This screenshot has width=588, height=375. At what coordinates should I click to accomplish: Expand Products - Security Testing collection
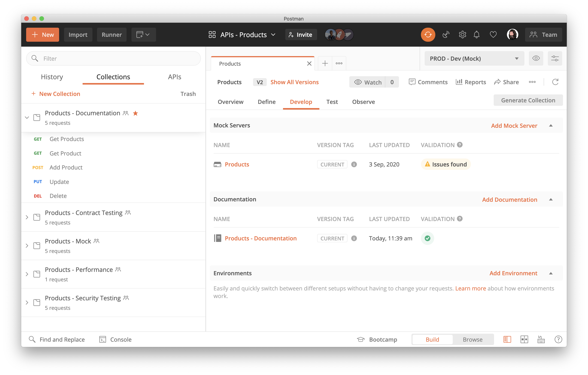click(x=27, y=302)
